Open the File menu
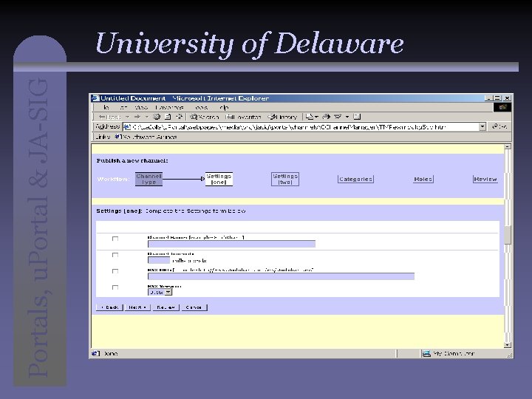The height and width of the screenshot is (399, 532). 106,107
